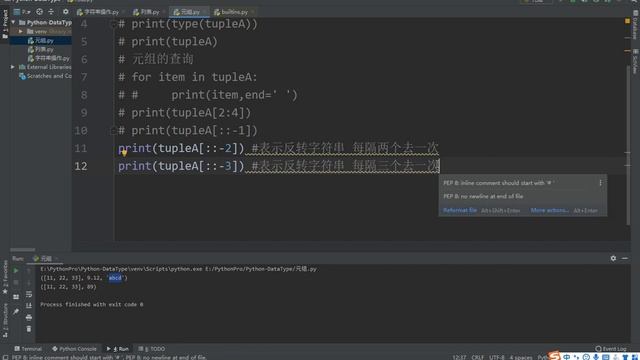Image resolution: width=640 pixels, height=360 pixels.
Task: Click the Sogou microphone voice input icon
Action: pos(596,357)
